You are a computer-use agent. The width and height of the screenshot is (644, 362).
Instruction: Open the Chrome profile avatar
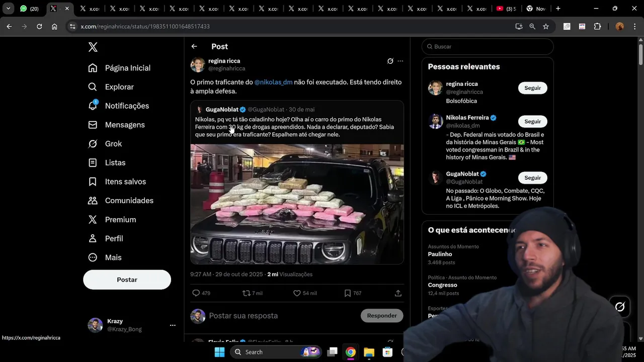click(x=620, y=27)
